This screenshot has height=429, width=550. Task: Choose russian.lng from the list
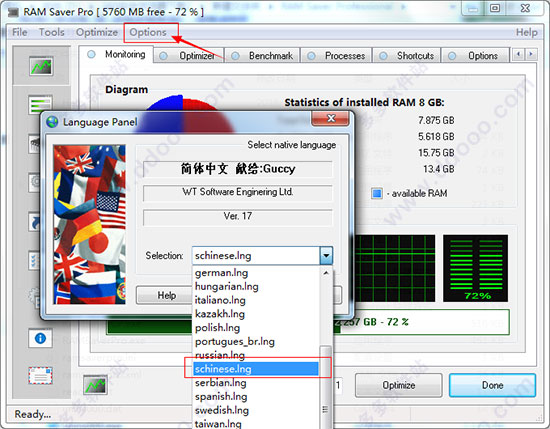tap(256, 355)
